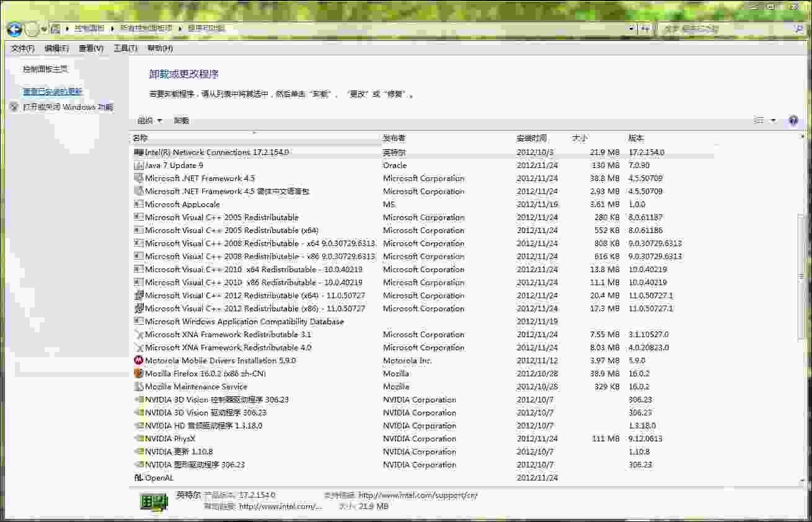The image size is (812, 522).
Task: Click the search programs input field
Action: click(x=725, y=29)
